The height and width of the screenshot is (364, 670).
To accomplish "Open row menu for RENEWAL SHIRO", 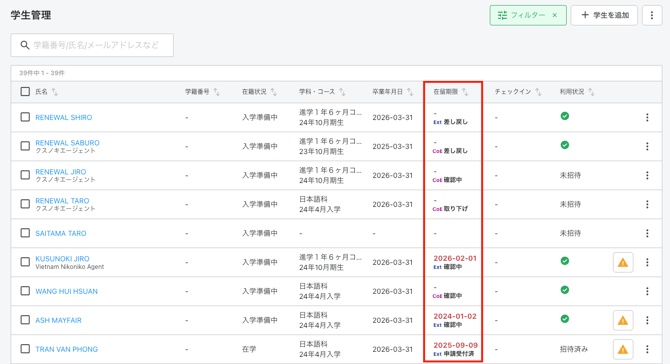I will pyautogui.click(x=647, y=117).
